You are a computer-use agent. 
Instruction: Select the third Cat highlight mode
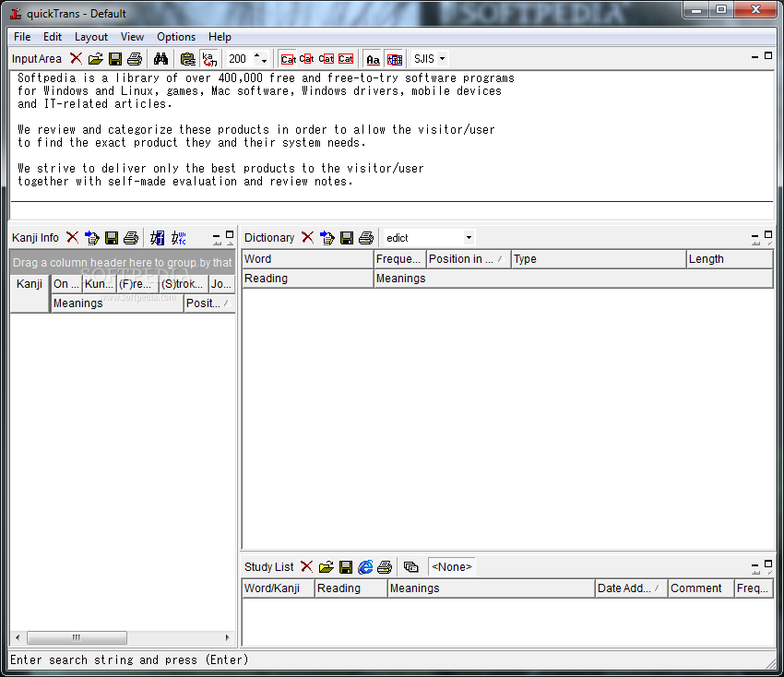click(326, 59)
